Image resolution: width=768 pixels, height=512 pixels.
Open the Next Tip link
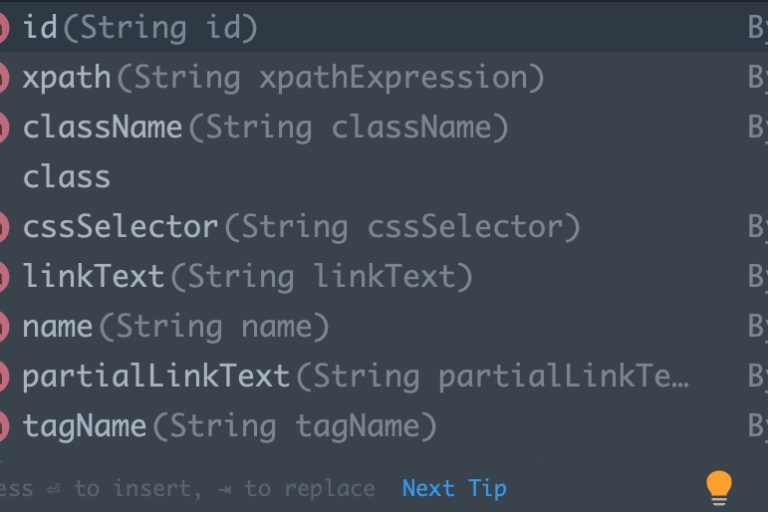click(454, 488)
